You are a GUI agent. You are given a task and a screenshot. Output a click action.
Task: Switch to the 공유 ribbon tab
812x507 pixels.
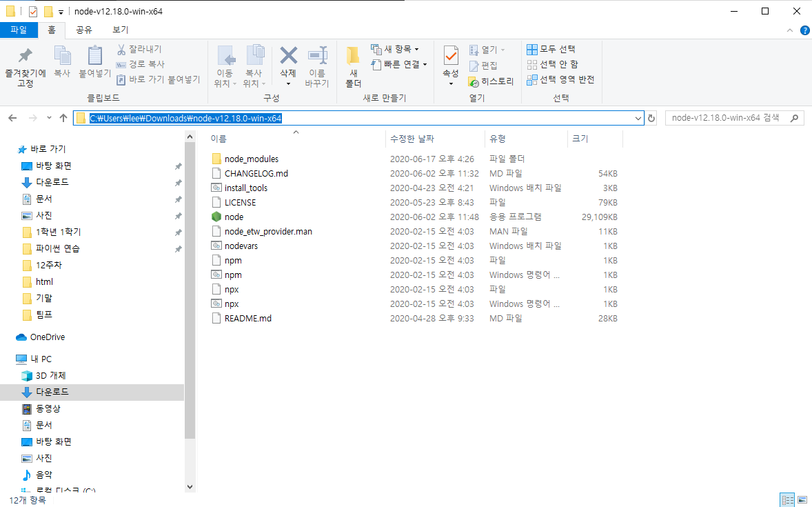(x=84, y=30)
